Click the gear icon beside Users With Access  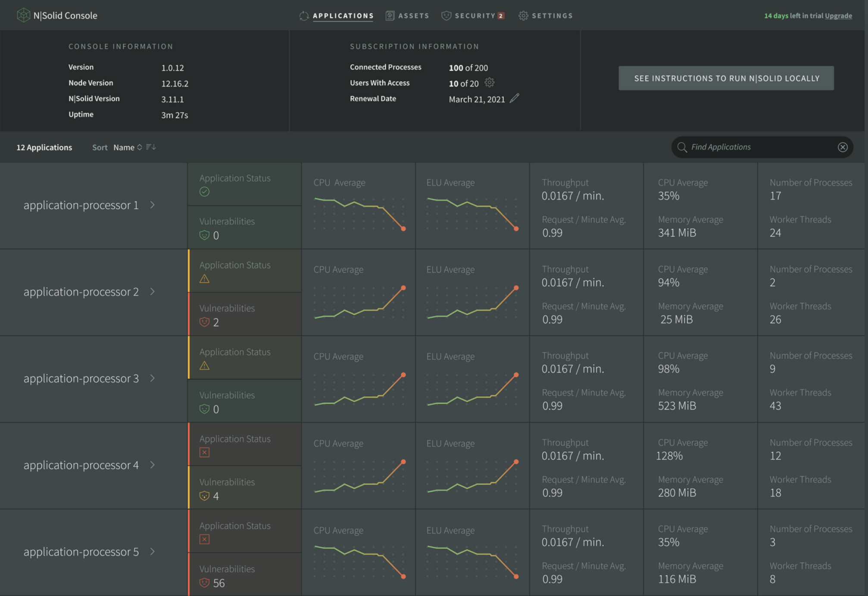[x=489, y=83]
